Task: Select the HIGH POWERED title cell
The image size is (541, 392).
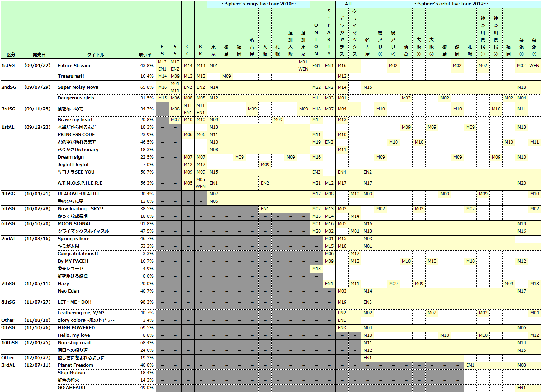Action: (96, 328)
